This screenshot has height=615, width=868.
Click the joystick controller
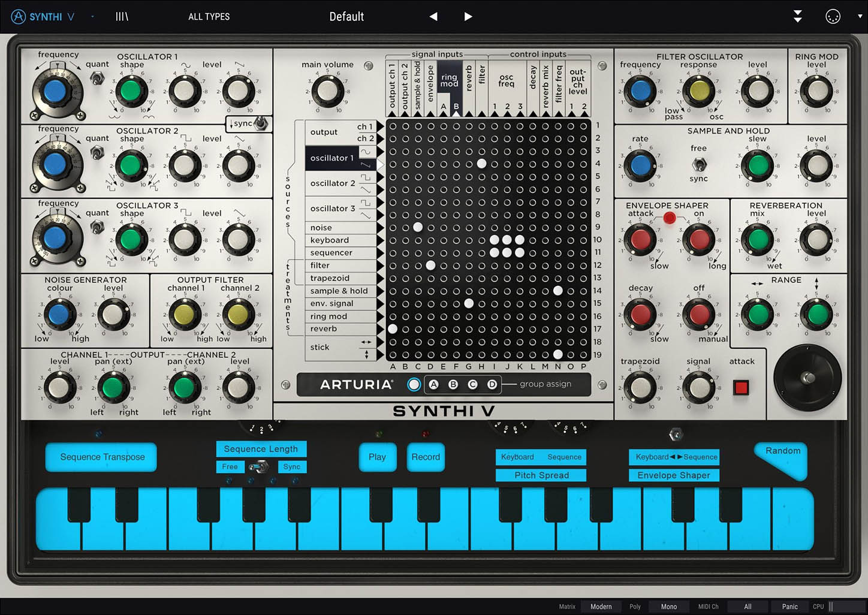(807, 378)
